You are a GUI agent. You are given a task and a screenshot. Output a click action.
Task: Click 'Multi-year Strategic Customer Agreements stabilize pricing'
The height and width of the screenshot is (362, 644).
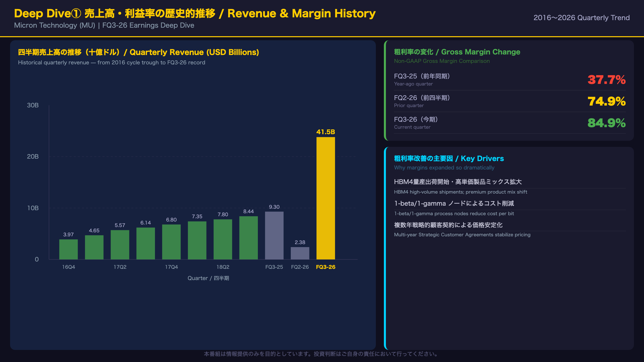click(462, 235)
